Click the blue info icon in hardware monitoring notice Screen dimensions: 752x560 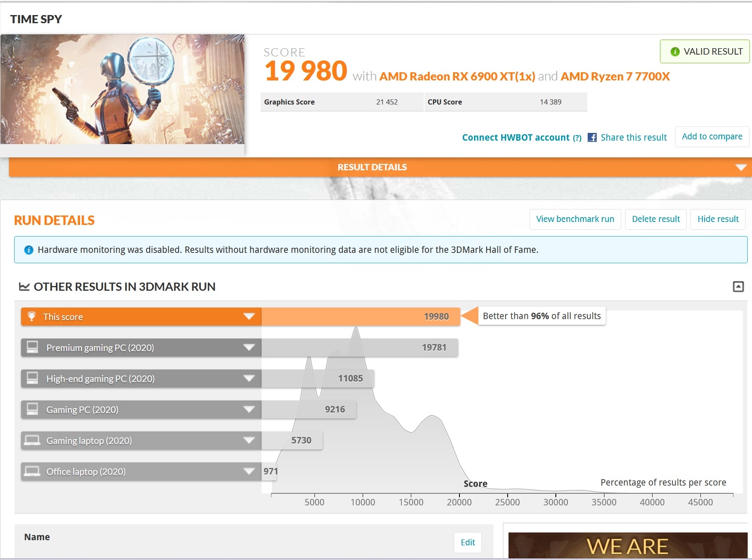29,250
